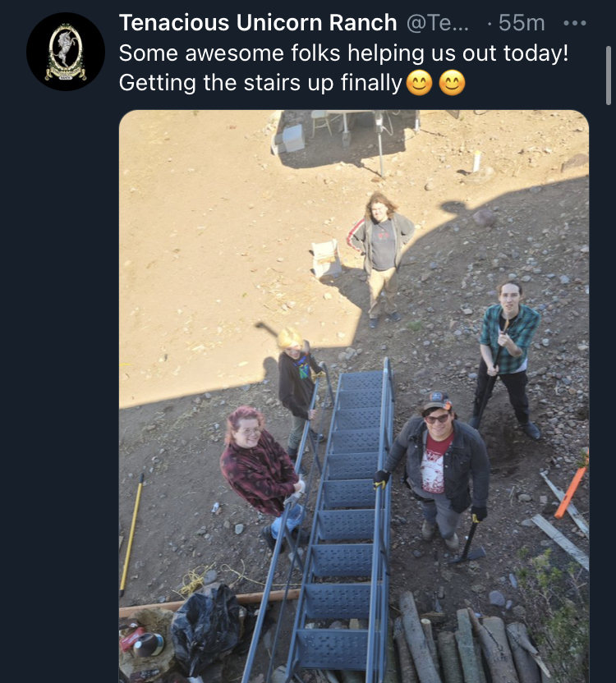Click the second smiling emoji in tweet
Screen dimensions: 616x683
(452, 83)
